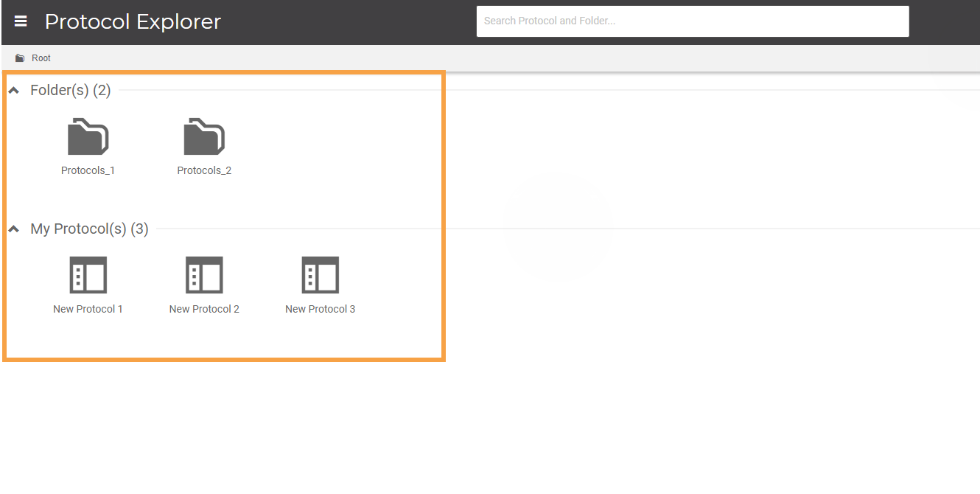Collapse the My Protocol(s) section
The image size is (980, 494).
click(x=13, y=229)
